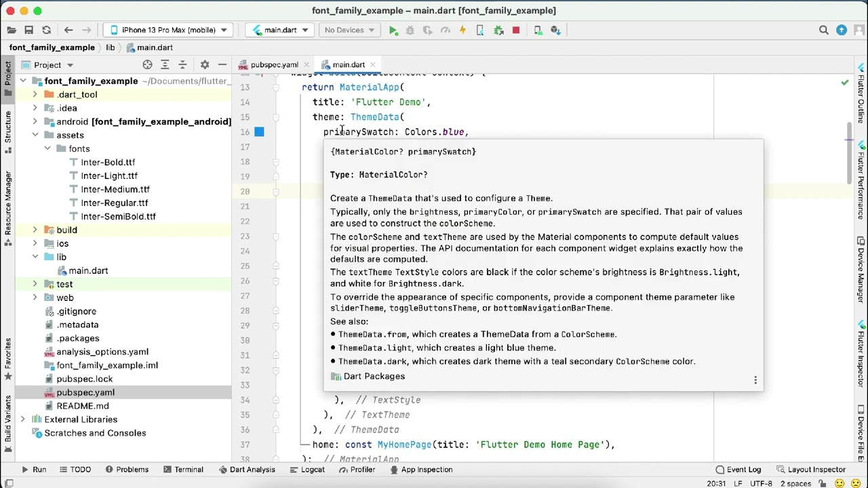Image resolution: width=868 pixels, height=488 pixels.
Task: Open SDK Manager icon in toolbar
Action: click(x=555, y=30)
